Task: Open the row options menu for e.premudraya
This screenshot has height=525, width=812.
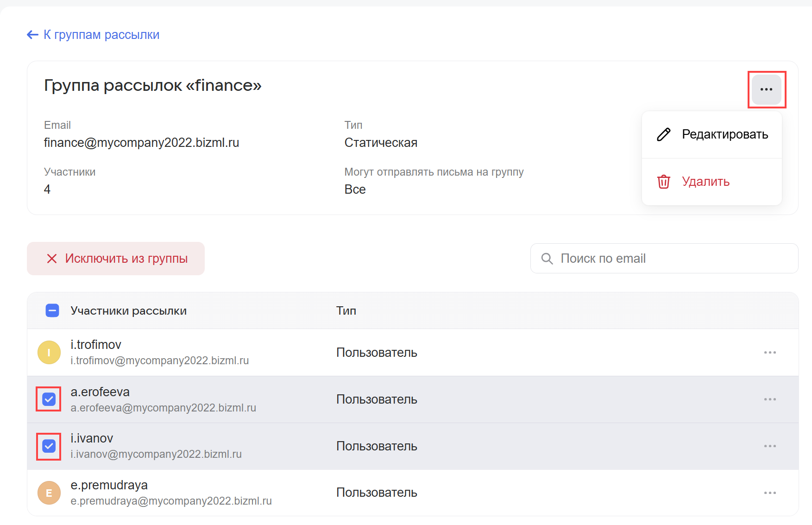Action: click(770, 493)
